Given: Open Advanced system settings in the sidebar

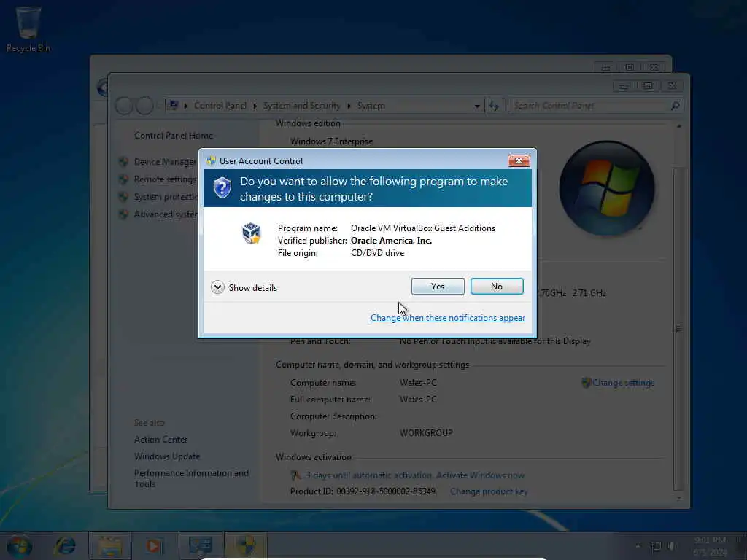Looking at the screenshot, I should [166, 214].
